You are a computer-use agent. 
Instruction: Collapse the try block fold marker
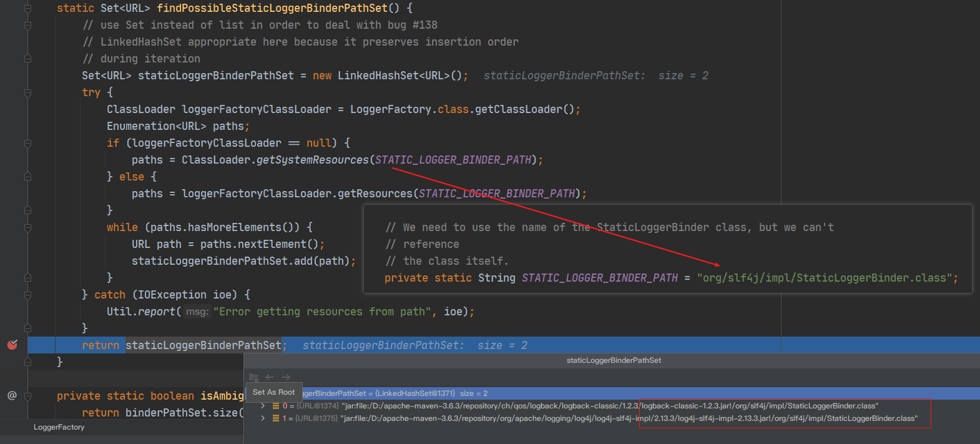[27, 92]
